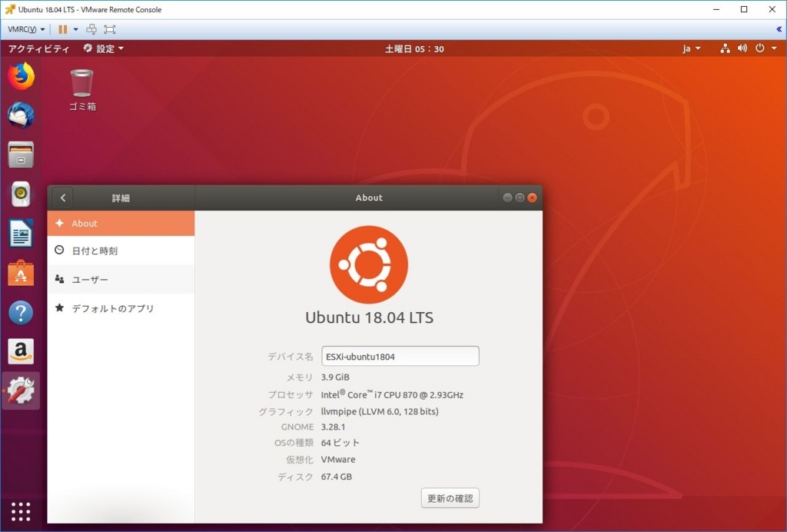Open the Help question mark icon

[21, 312]
